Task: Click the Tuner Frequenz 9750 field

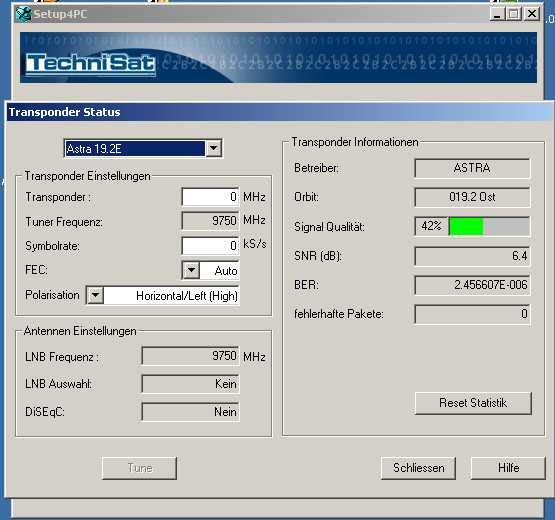Action: 210,221
